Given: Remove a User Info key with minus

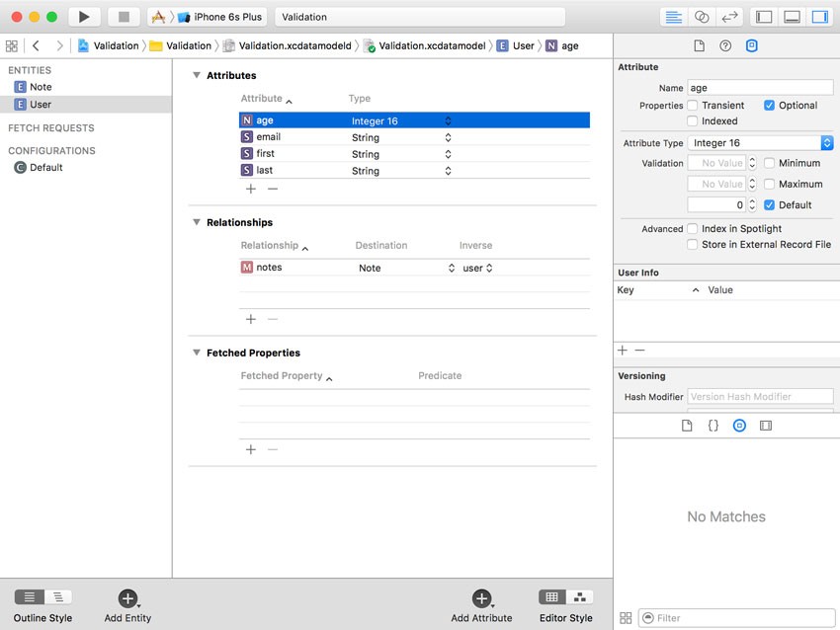Looking at the screenshot, I should pos(639,351).
